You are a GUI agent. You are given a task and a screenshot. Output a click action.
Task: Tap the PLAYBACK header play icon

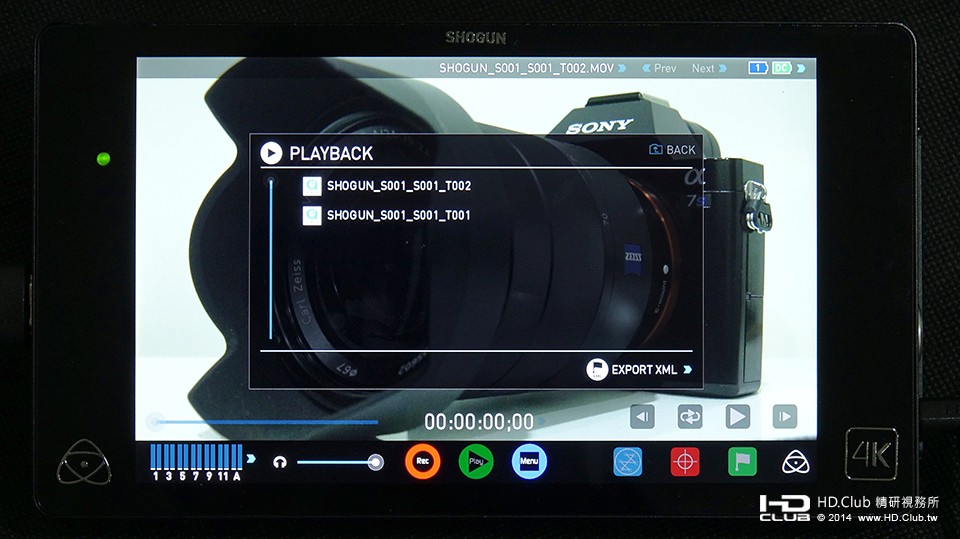[271, 153]
